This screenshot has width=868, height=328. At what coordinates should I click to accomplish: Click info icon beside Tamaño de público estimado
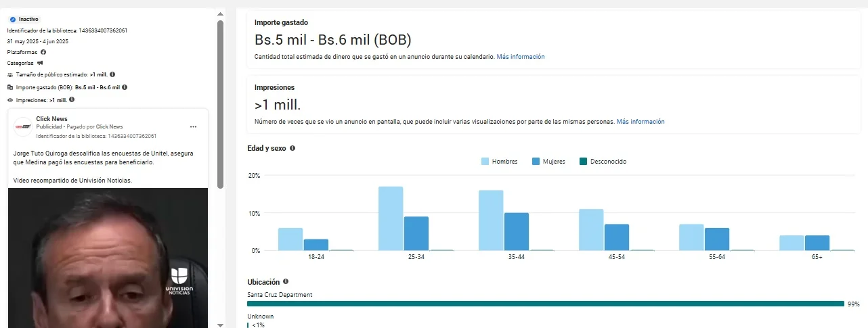tap(112, 74)
